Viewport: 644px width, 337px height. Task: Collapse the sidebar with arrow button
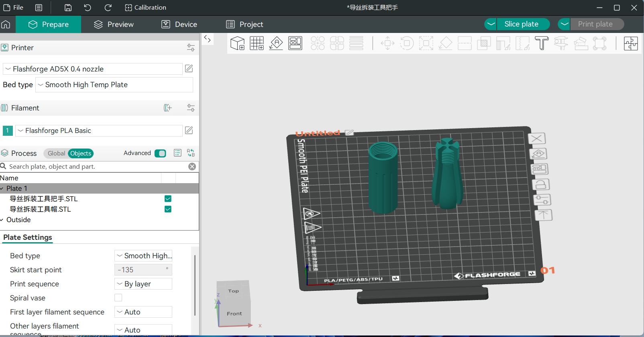[207, 39]
